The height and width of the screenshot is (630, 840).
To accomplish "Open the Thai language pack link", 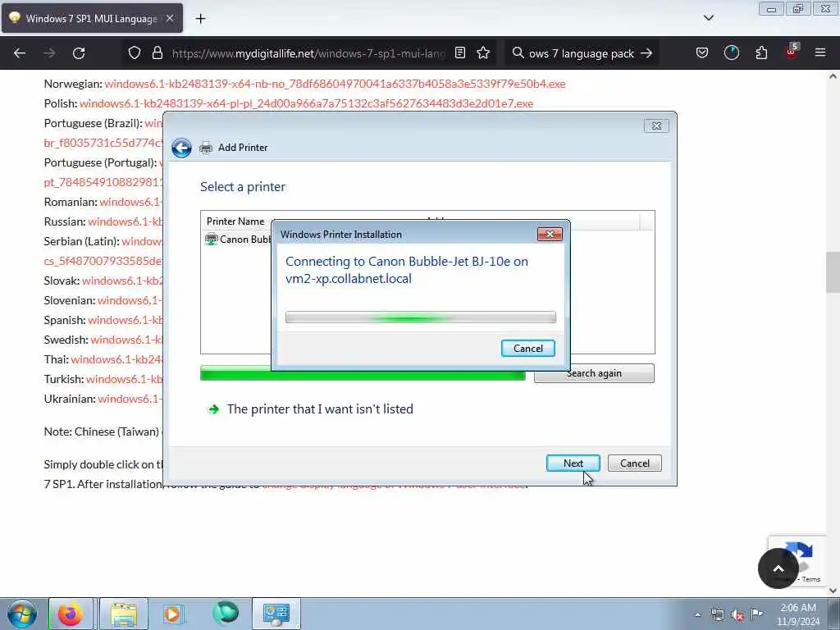I will [116, 359].
